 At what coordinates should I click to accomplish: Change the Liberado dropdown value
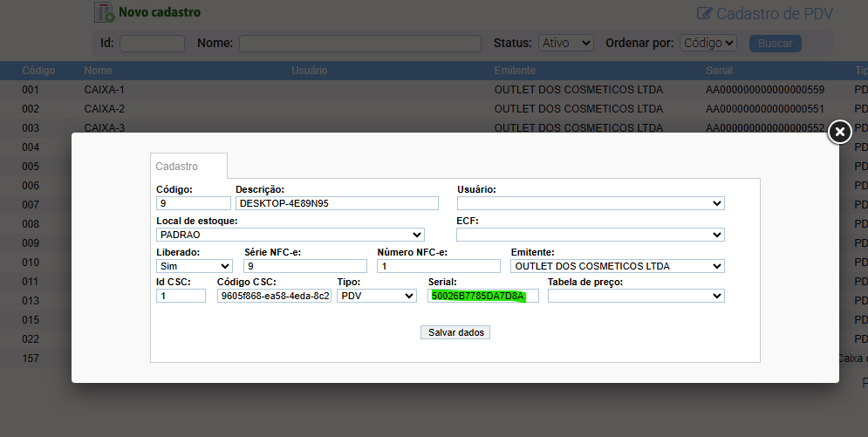tap(194, 266)
